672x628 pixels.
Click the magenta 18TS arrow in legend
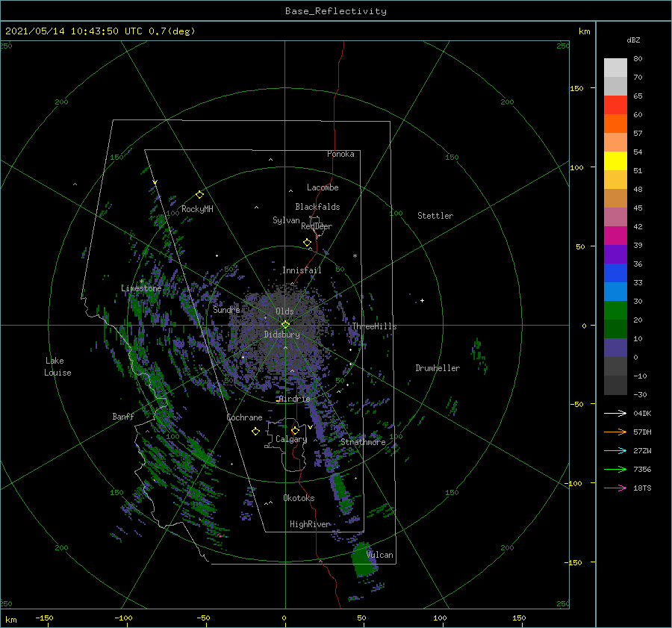click(615, 488)
